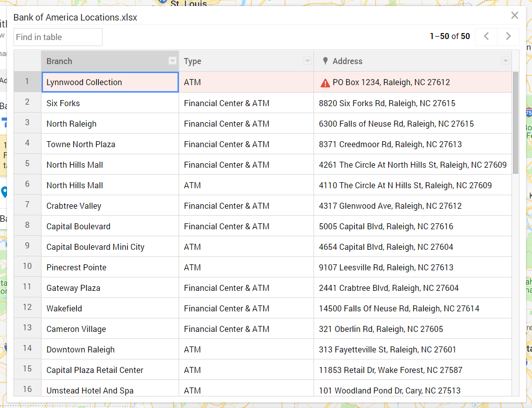Select the Capital Boulevard Mini City cell
This screenshot has width=532, height=408.
(110, 247)
